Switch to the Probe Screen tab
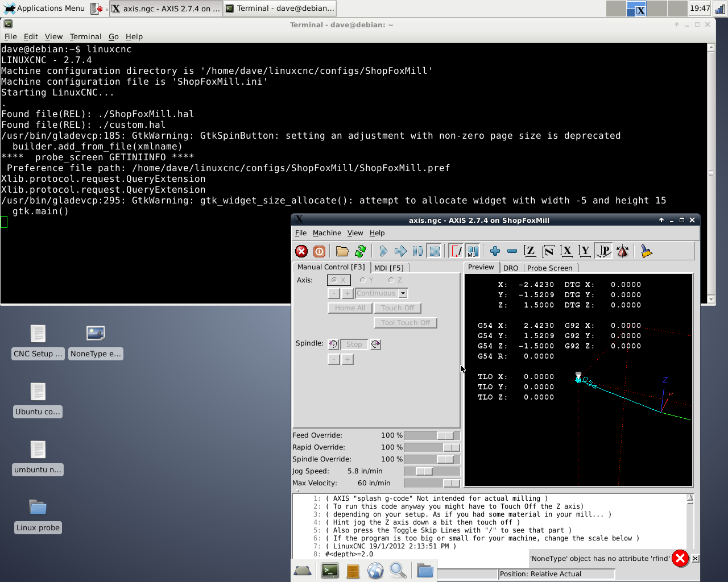This screenshot has height=582, width=728. point(549,268)
